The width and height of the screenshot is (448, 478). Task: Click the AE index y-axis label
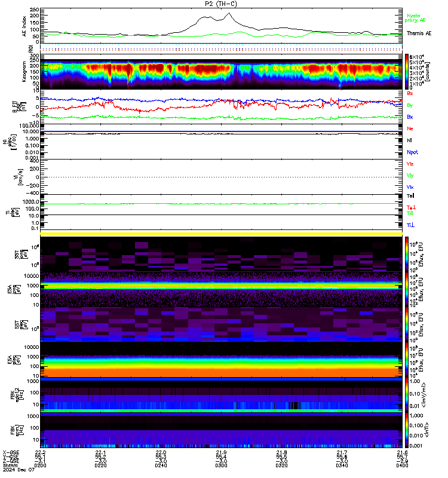point(24,26)
